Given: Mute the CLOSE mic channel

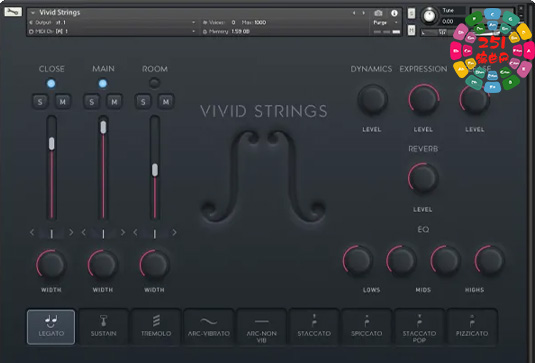Looking at the screenshot, I should point(63,101).
